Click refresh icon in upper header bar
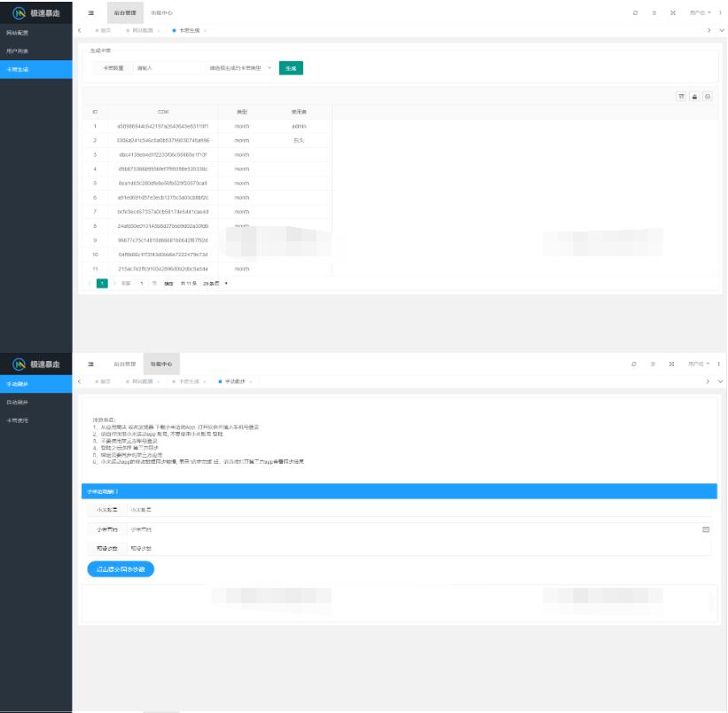The width and height of the screenshot is (728, 713). coord(635,13)
